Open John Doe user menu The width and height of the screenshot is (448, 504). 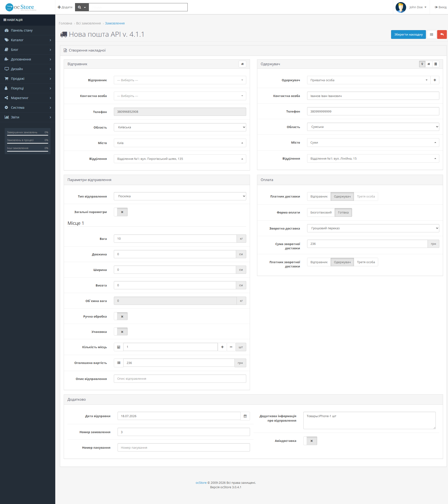[418, 7]
